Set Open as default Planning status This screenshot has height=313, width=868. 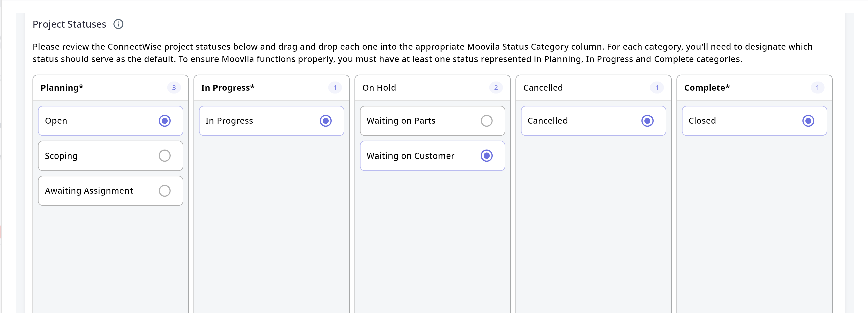[164, 121]
